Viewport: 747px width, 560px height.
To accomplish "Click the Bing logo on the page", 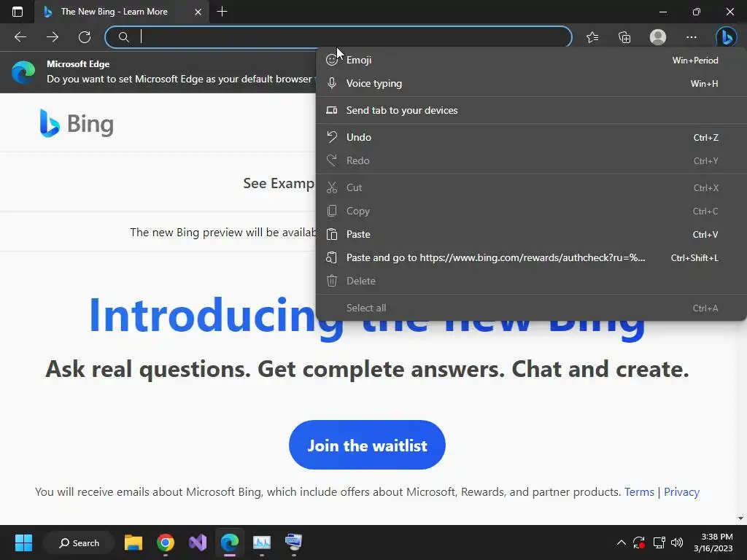I will [x=77, y=123].
